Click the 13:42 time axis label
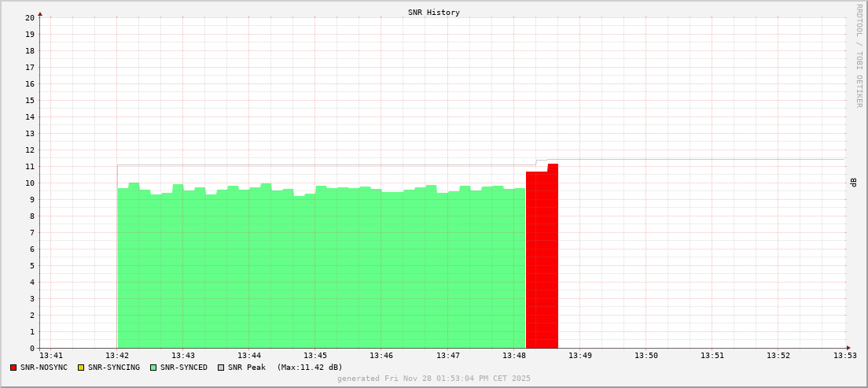The height and width of the screenshot is (388, 868). [117, 356]
